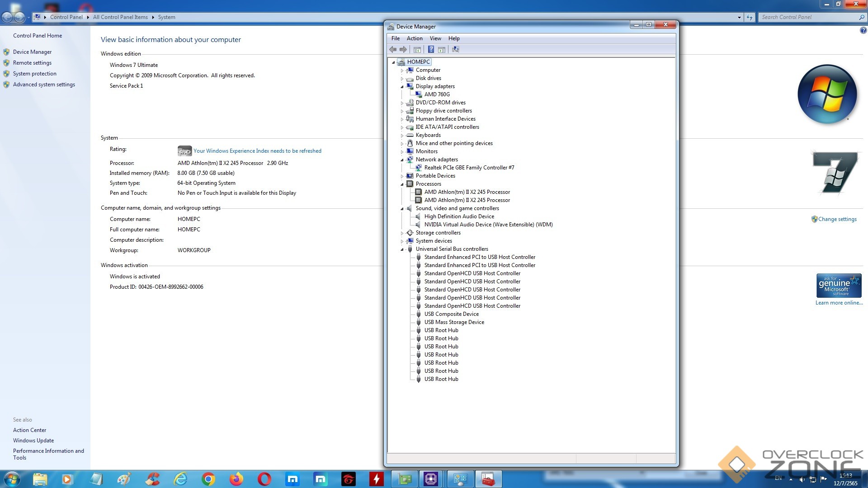868x488 pixels.
Task: Select Realtek PCIe GBE Family Controller #7
Action: pos(469,168)
